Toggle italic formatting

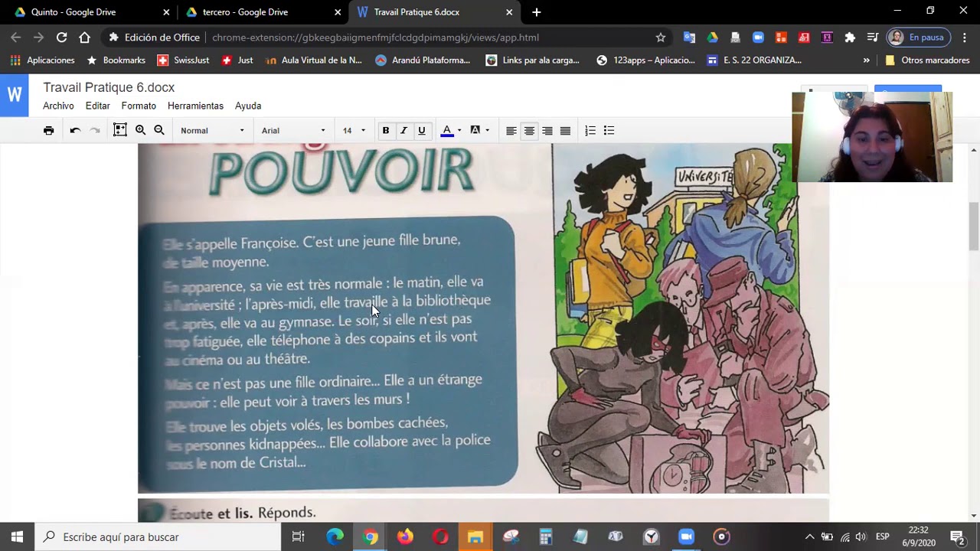(x=403, y=130)
